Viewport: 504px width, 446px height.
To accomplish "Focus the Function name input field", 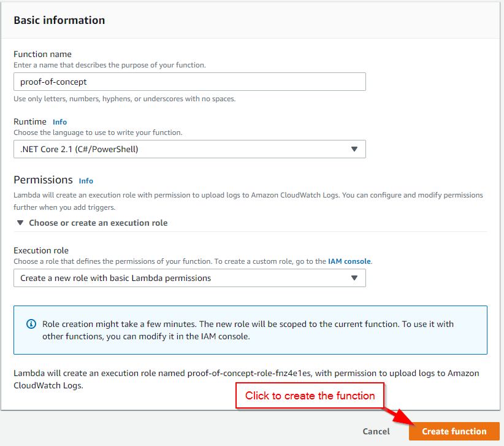I will (x=189, y=82).
